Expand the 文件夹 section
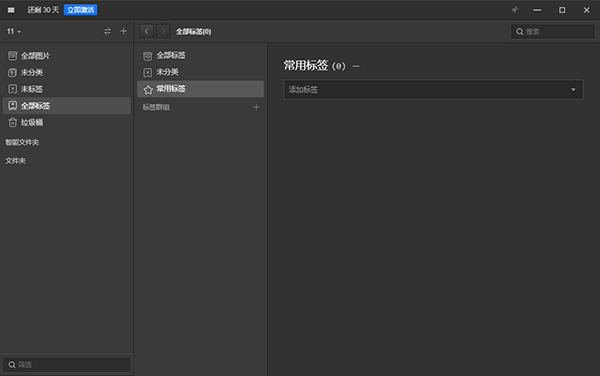600x376 pixels. pos(15,161)
